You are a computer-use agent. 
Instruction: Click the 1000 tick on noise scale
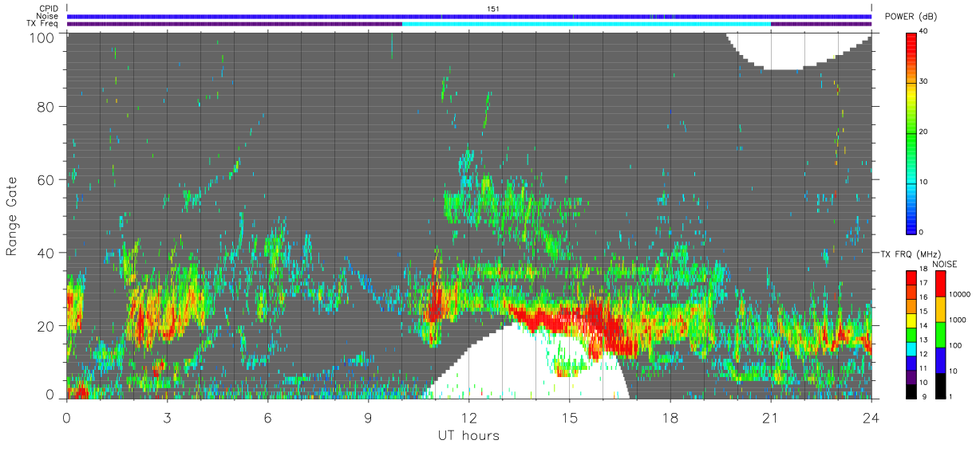[x=958, y=320]
